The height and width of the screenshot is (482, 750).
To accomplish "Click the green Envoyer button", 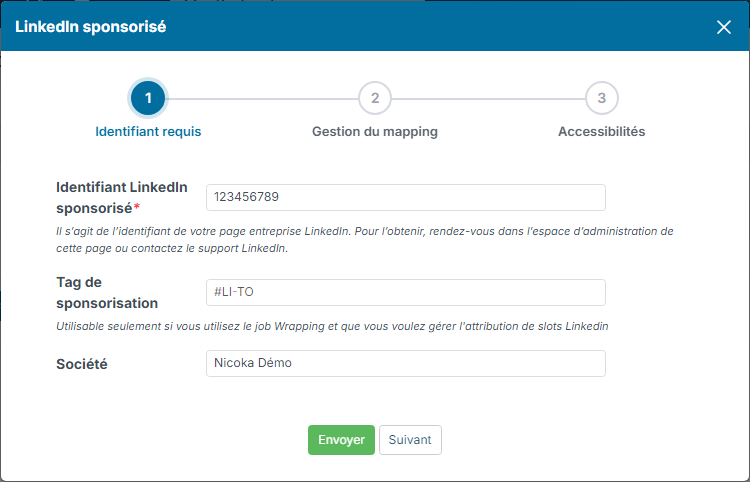I will 342,440.
